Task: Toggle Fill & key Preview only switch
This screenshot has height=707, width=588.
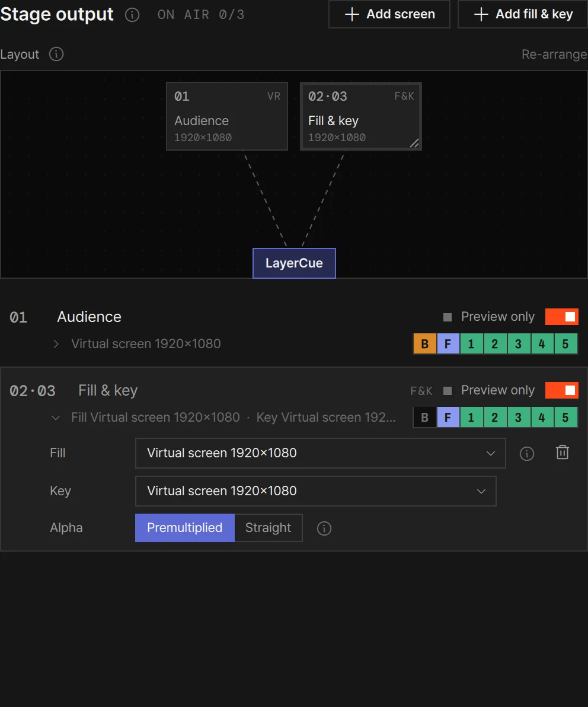Action: click(x=561, y=390)
